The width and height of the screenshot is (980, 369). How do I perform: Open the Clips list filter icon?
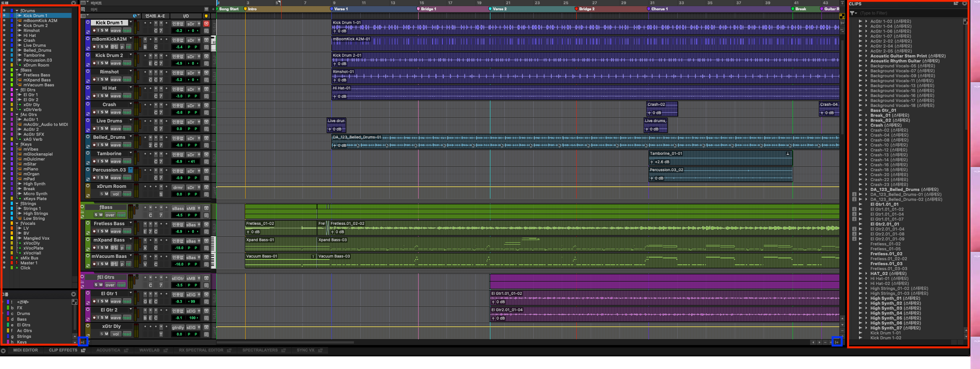pyautogui.click(x=853, y=13)
